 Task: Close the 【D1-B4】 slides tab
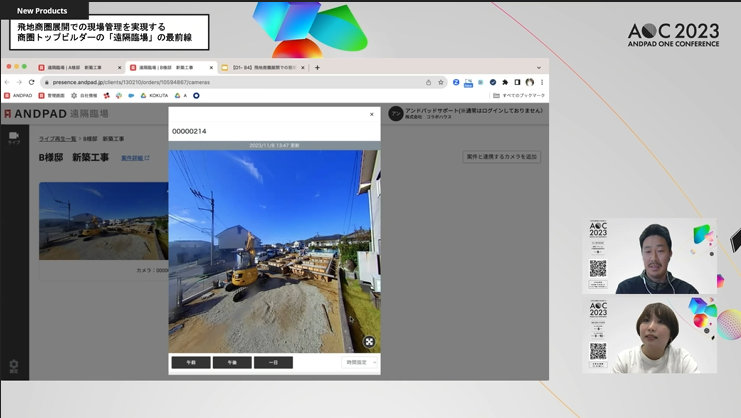click(303, 68)
